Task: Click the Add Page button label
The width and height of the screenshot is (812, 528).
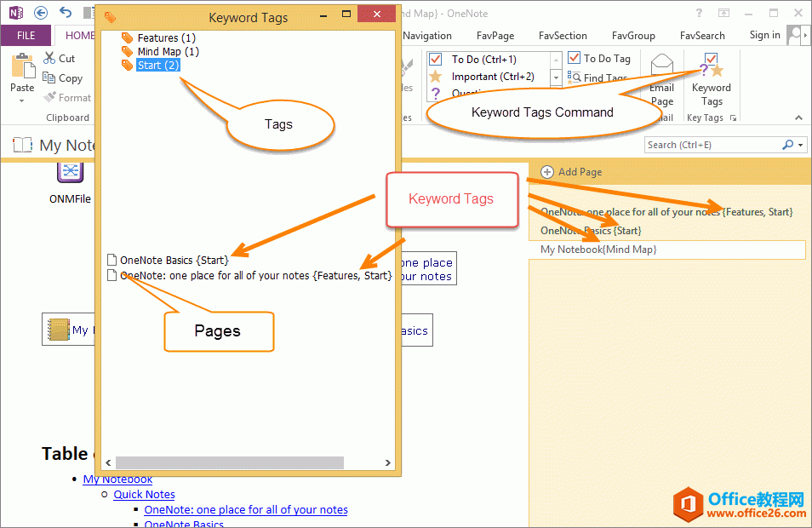Action: click(580, 172)
